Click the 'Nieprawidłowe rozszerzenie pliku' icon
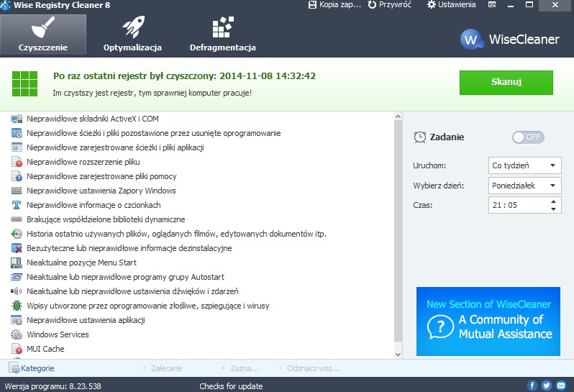 coord(17,162)
